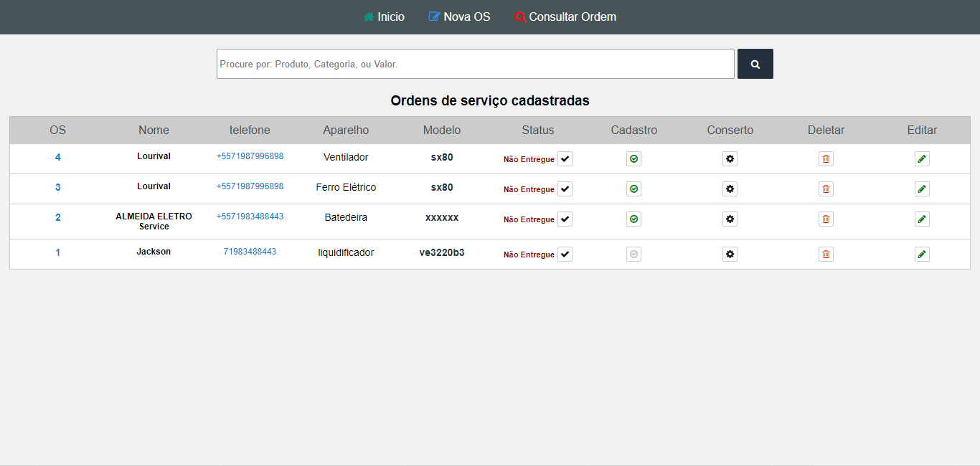Toggle status checkmark in Jackson's row
Screen dimensions: 980x466
click(565, 255)
